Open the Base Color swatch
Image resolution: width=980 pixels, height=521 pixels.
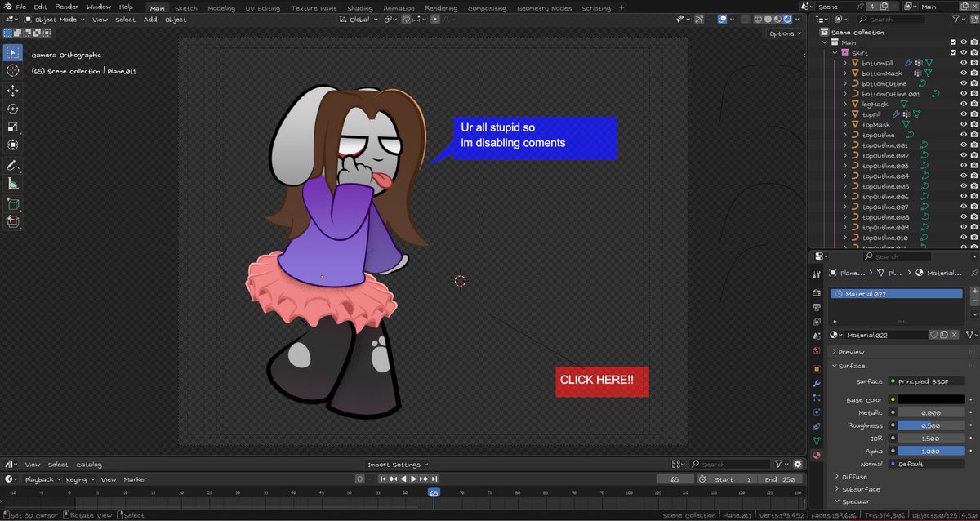(x=931, y=399)
